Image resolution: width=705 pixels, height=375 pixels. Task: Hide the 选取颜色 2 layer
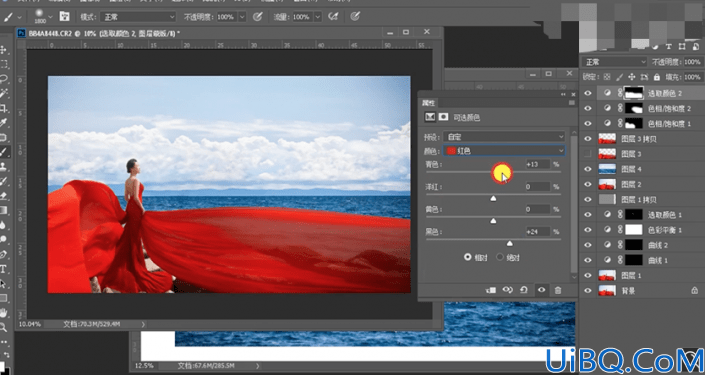click(588, 93)
